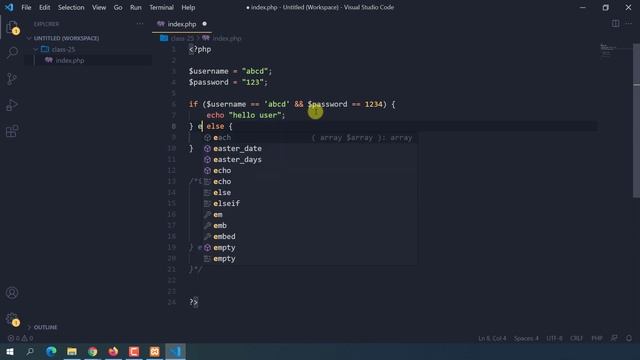Click the Split Editor icon

[x=615, y=24]
